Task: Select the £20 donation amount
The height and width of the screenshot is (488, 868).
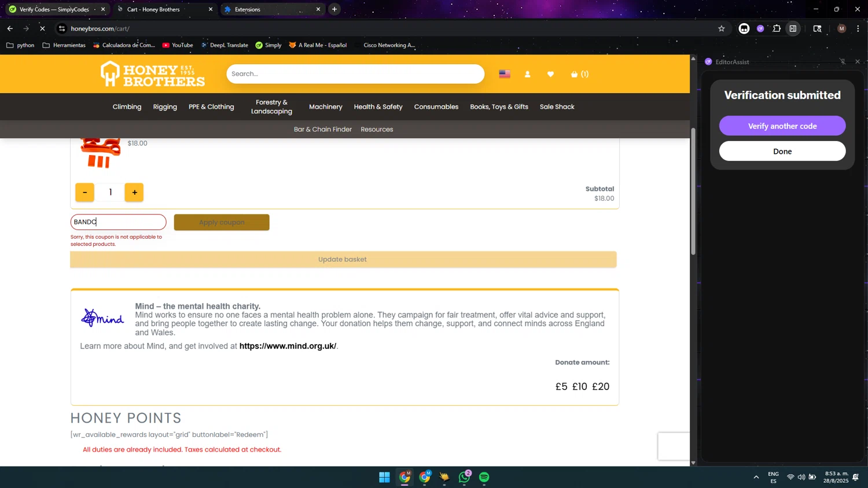Action: [x=601, y=387]
